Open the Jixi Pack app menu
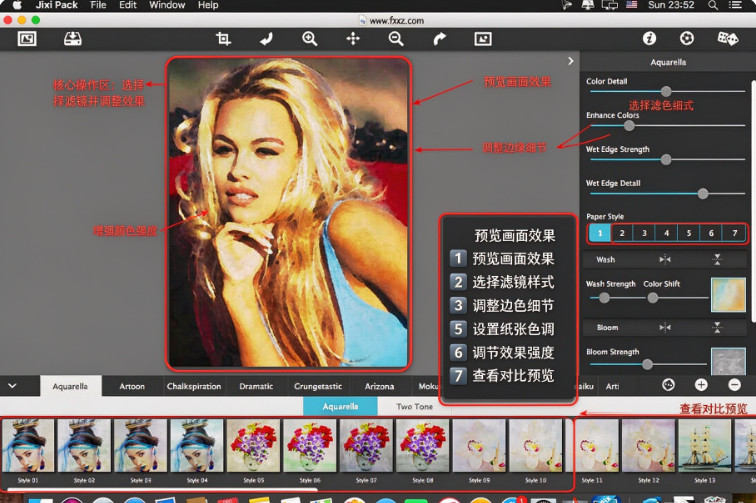 click(x=56, y=5)
